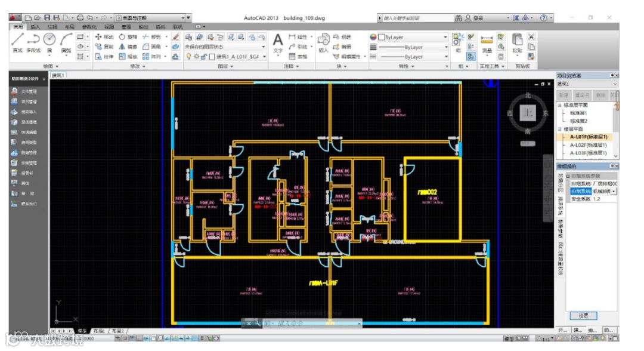Toggle the group selection icon in 组 panel
644x351 pixels.
(x=471, y=57)
